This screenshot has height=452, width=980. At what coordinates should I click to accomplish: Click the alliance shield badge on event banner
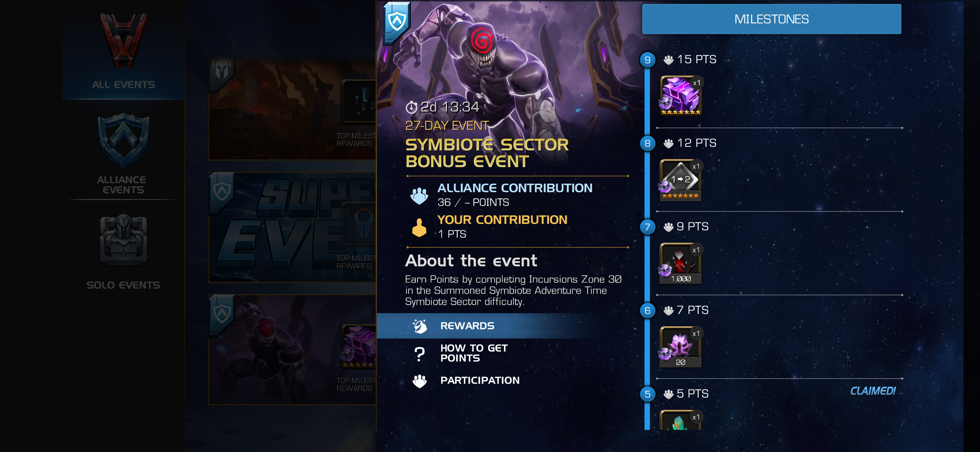[x=397, y=23]
